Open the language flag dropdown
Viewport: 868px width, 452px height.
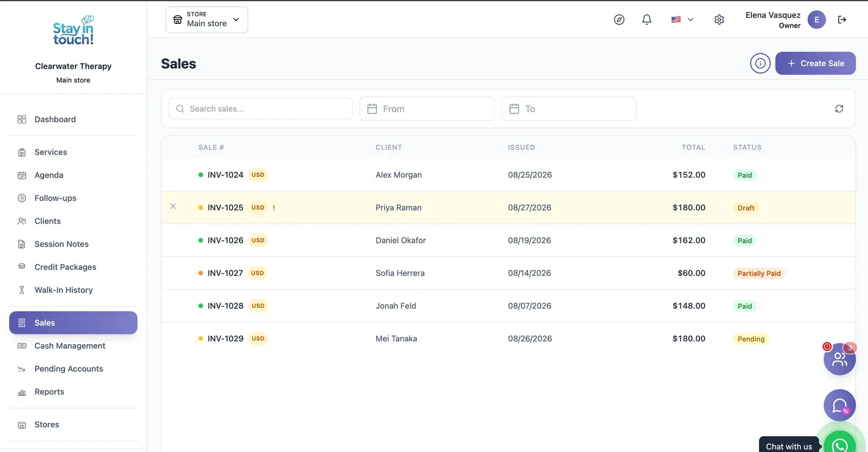tap(682, 20)
